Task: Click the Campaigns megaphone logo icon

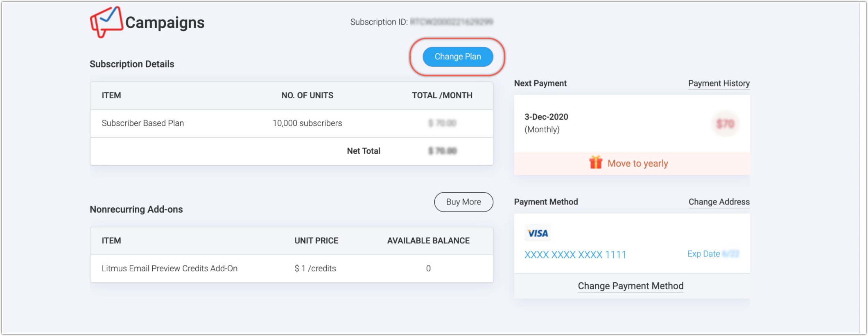Action: [106, 22]
